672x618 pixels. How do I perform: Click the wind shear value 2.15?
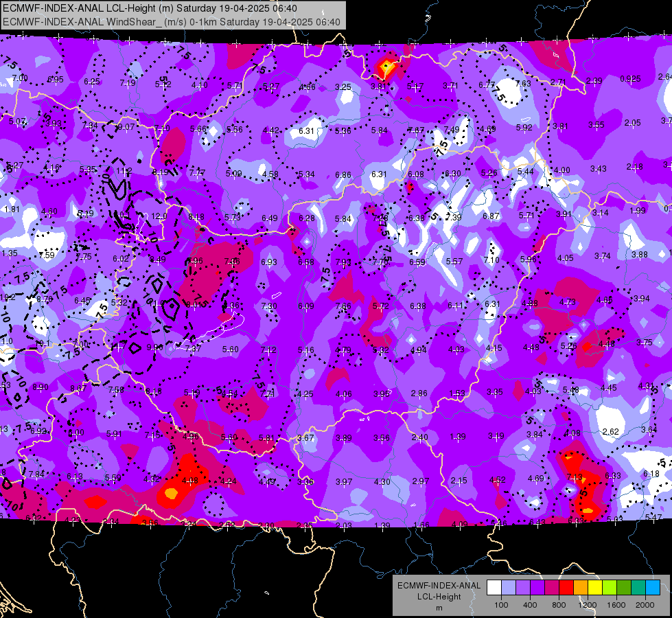(x=459, y=481)
